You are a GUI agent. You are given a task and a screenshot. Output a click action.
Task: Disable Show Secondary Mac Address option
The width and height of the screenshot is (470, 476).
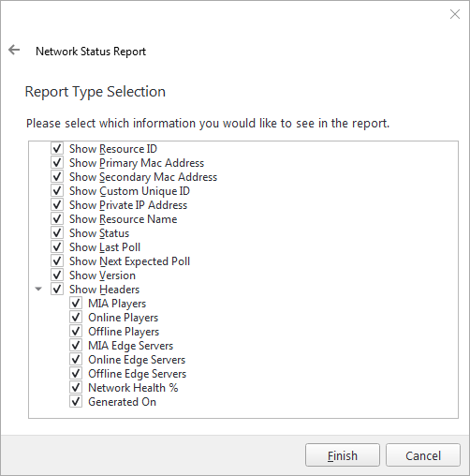tap(57, 176)
